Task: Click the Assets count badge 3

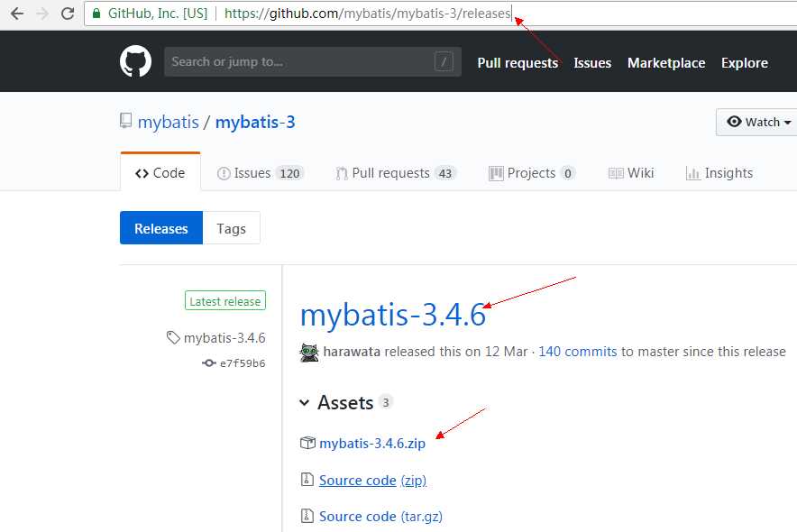Action: pos(386,402)
